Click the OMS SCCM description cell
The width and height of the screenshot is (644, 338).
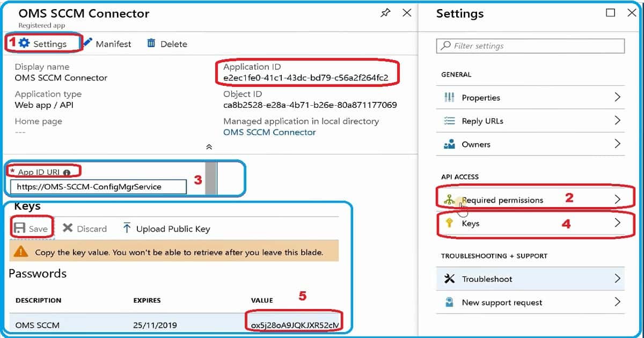pyautogui.click(x=38, y=325)
